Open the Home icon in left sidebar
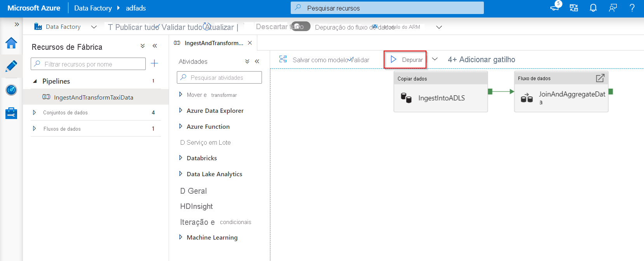 tap(11, 43)
